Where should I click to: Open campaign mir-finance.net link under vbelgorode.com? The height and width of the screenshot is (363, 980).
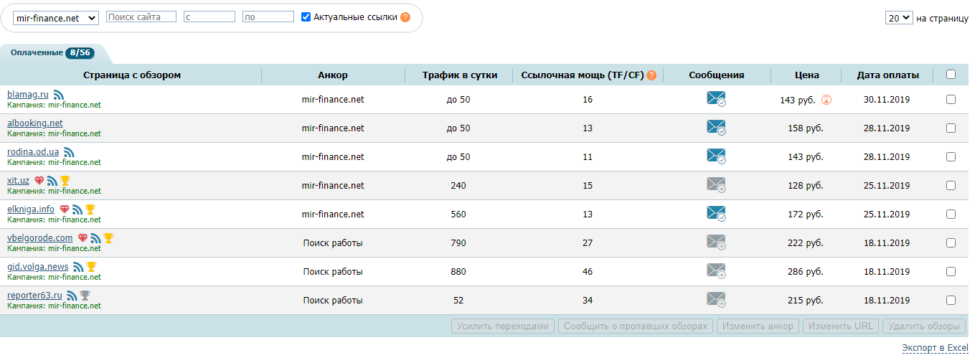coord(75,248)
